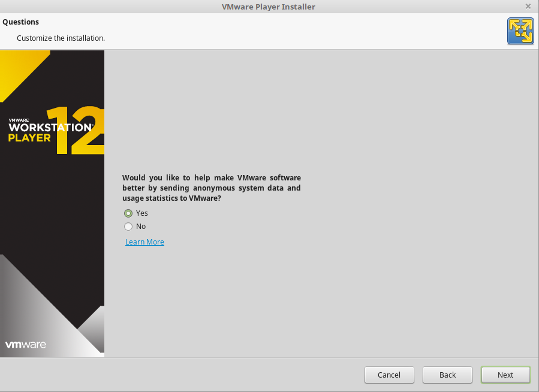Go back with the Back button
Image resolution: width=539 pixels, height=392 pixels.
tap(447, 375)
